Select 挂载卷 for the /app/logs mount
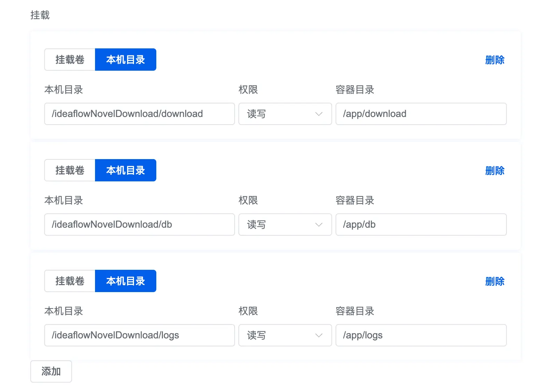 (x=70, y=281)
